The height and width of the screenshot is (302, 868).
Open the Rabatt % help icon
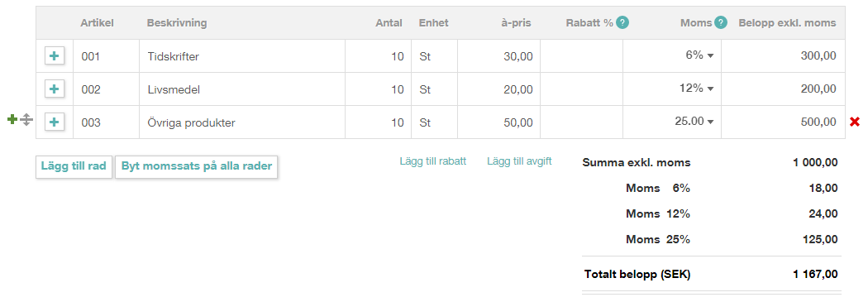click(622, 22)
